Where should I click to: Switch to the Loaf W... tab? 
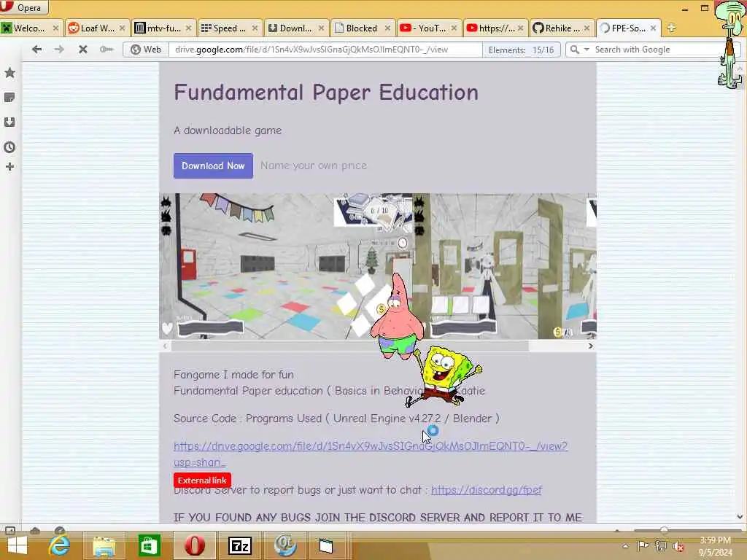click(x=97, y=28)
